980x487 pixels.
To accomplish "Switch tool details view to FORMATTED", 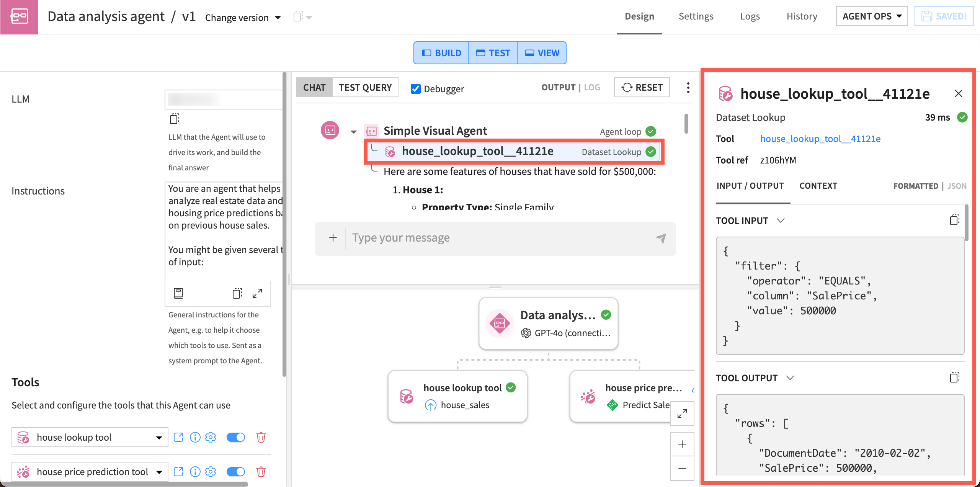I will (916, 186).
